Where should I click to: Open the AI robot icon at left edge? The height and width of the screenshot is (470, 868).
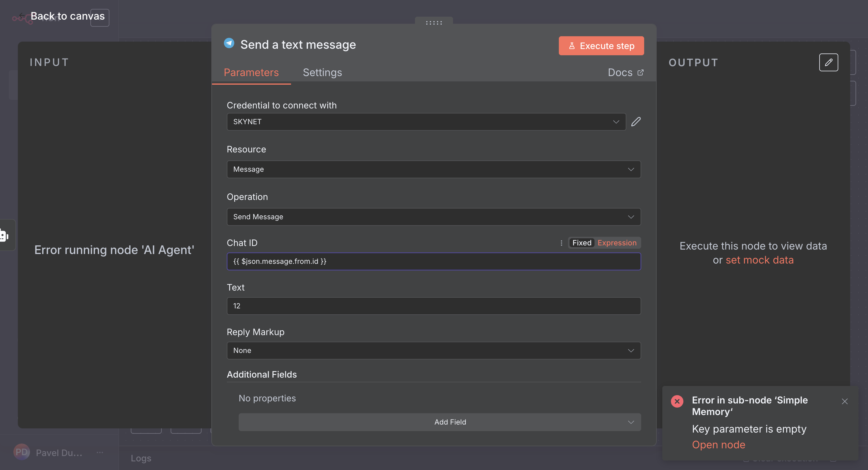click(x=4, y=235)
